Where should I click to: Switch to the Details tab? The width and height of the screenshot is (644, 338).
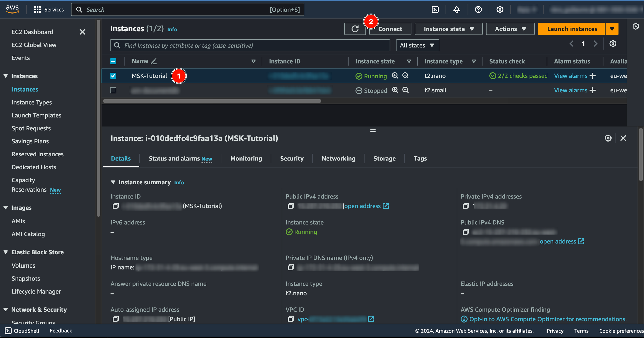click(121, 158)
